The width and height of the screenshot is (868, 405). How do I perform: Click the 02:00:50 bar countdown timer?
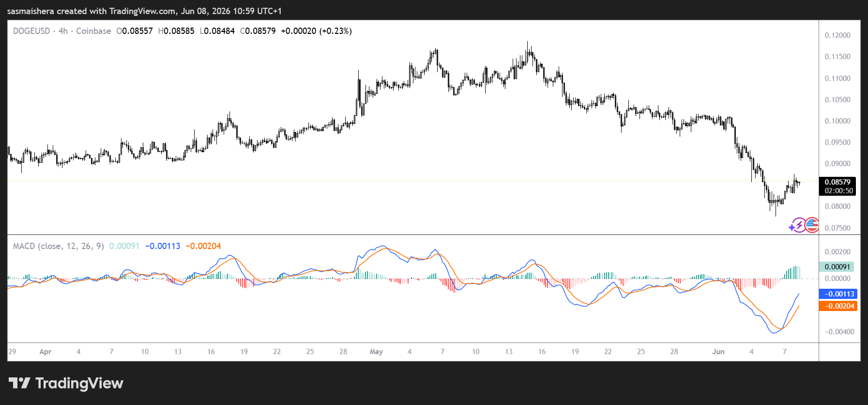tap(839, 191)
